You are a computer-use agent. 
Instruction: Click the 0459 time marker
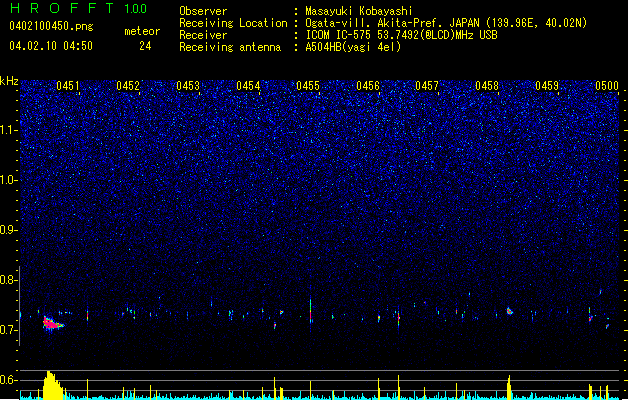547,86
